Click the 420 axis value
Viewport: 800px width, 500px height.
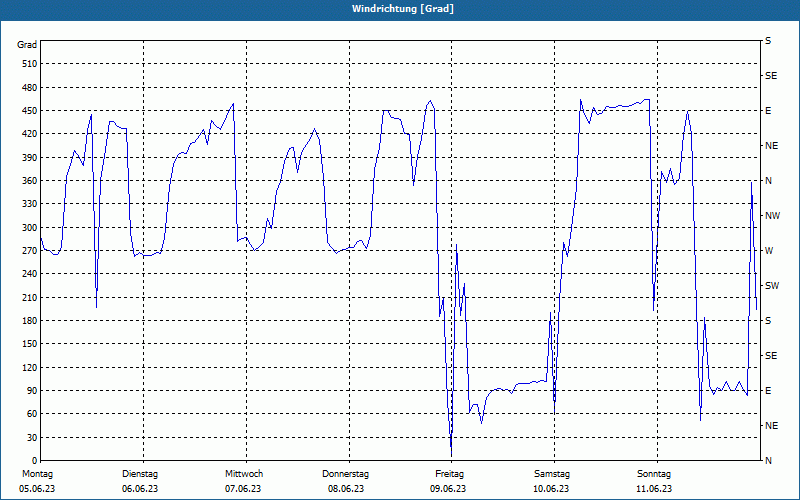click(30, 134)
